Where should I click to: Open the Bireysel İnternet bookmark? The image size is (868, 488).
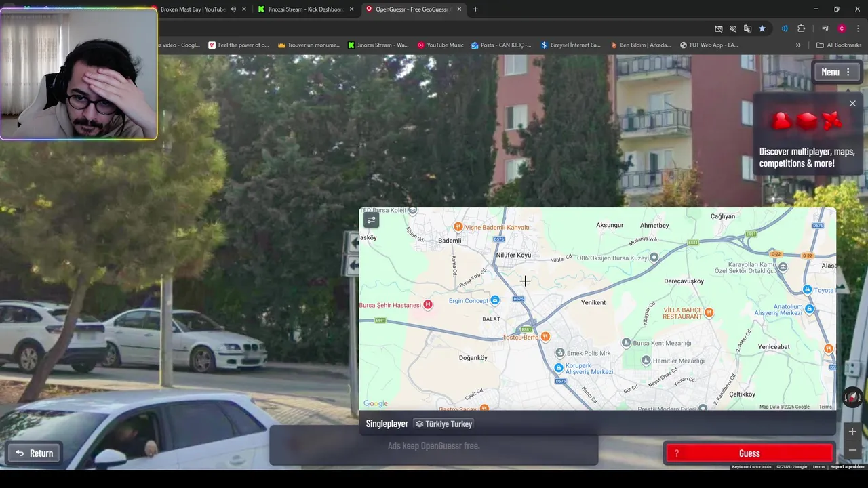[x=570, y=45]
